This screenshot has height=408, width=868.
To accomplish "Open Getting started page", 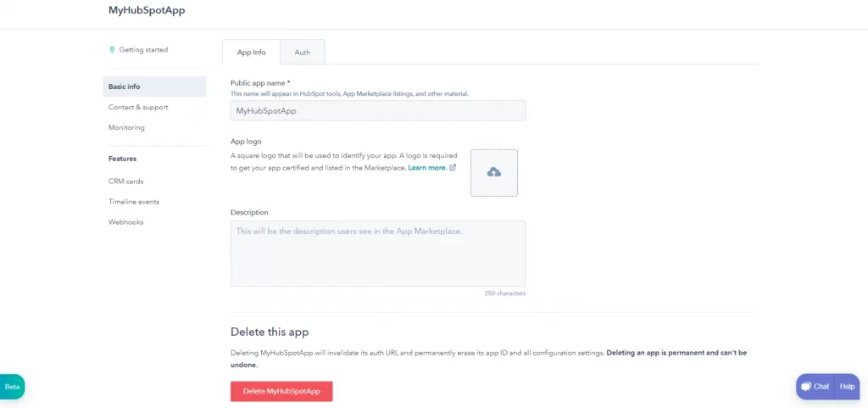I will click(x=143, y=50).
